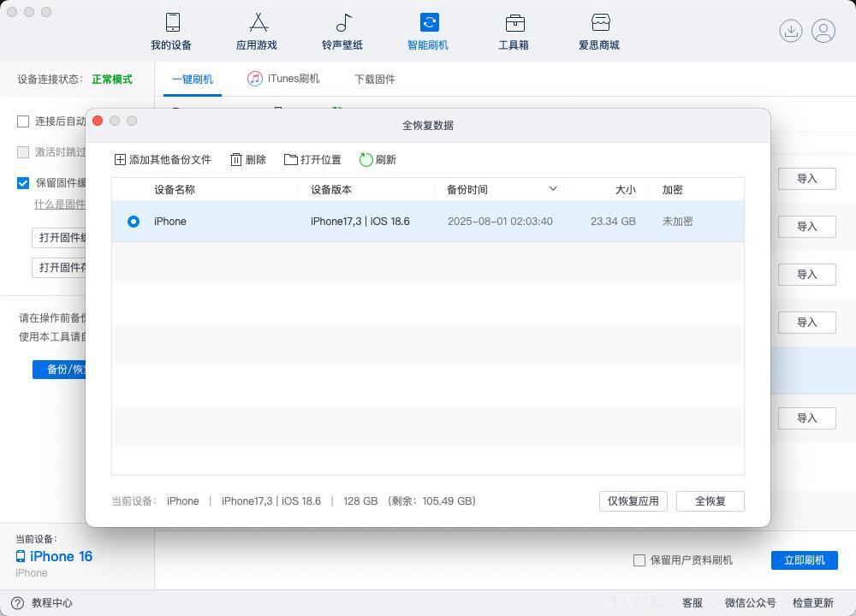This screenshot has height=616, width=856.
Task: Open the 什么是固件 link
Action: (x=60, y=204)
